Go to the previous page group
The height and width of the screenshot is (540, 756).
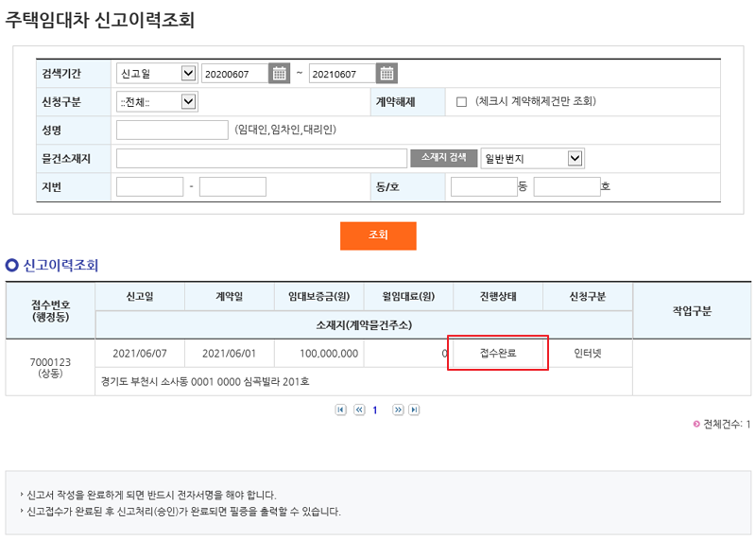(x=359, y=409)
